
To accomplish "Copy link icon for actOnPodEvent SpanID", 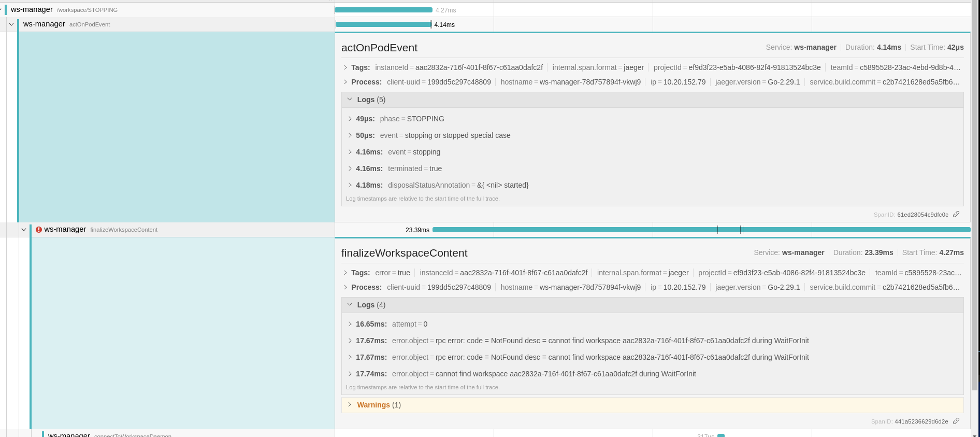I will coord(956,214).
